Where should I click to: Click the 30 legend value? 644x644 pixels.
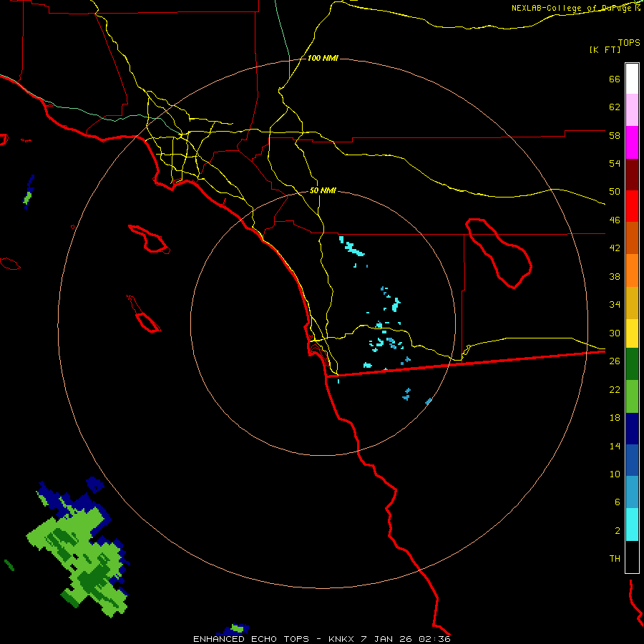pyautogui.click(x=615, y=333)
